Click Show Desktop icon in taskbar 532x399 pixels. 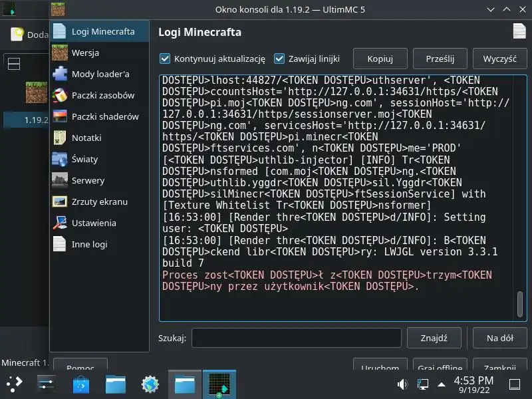point(515,384)
